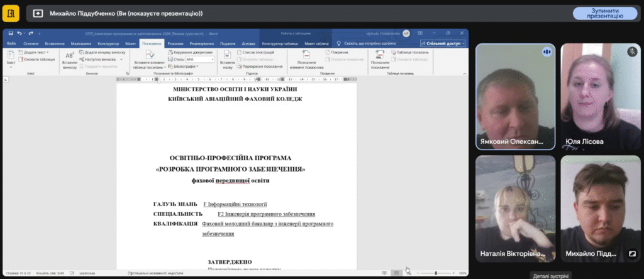This screenshot has height=279, width=644.
Task: Click the Redo arrow in quick access toolbar
Action: tap(31, 33)
